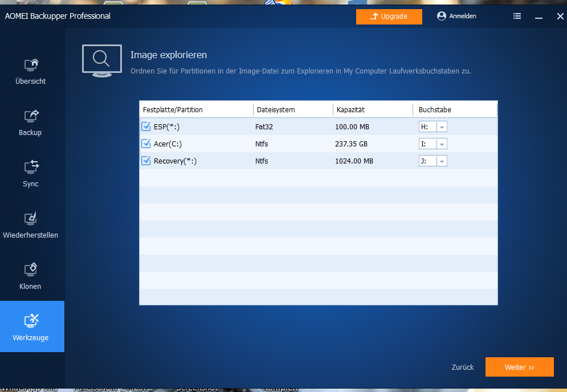Select the Acer(C:) partition name

coord(168,144)
